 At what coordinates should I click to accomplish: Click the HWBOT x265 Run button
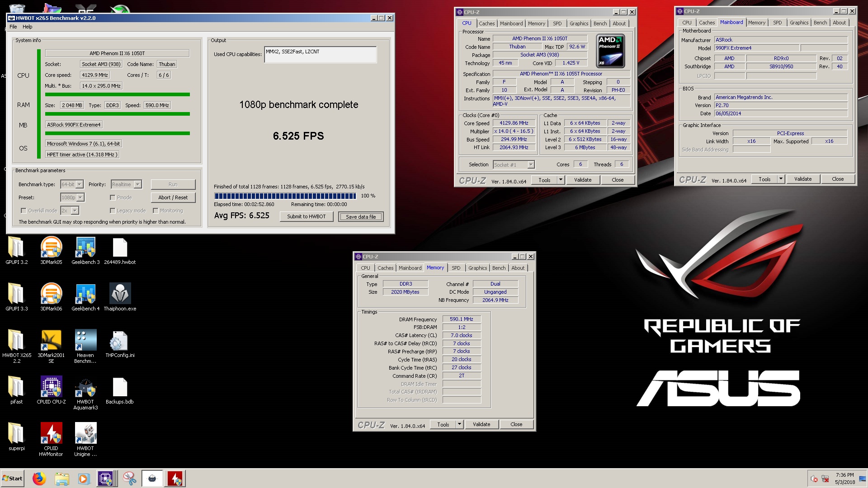click(x=173, y=184)
